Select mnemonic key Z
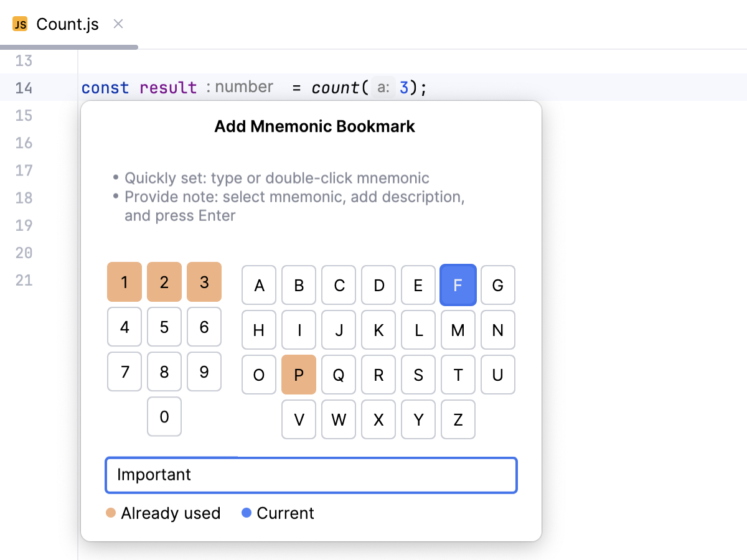The height and width of the screenshot is (560, 747). tap(458, 419)
